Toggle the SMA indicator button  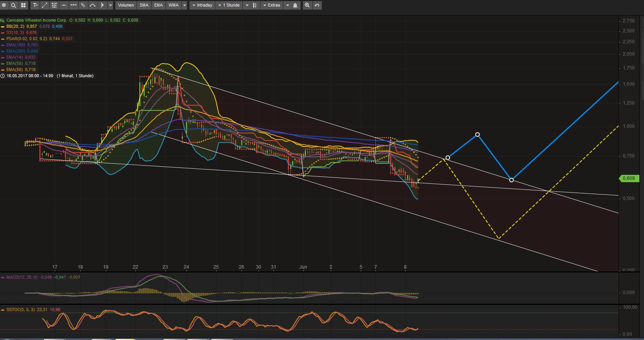[144, 5]
